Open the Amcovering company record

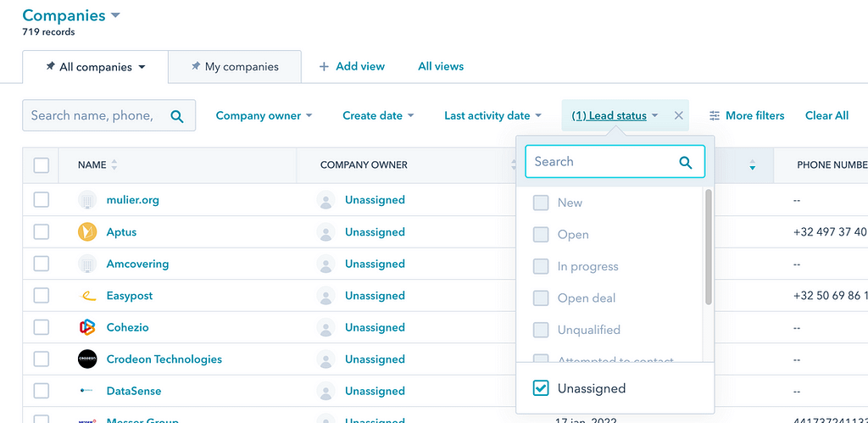point(137,264)
